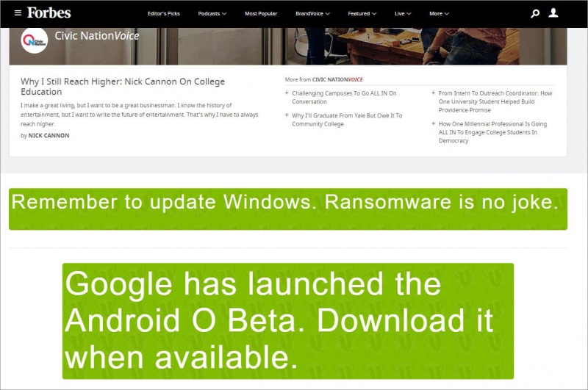Open How One Millennial Professional article
The height and width of the screenshot is (390, 588).
tap(492, 132)
